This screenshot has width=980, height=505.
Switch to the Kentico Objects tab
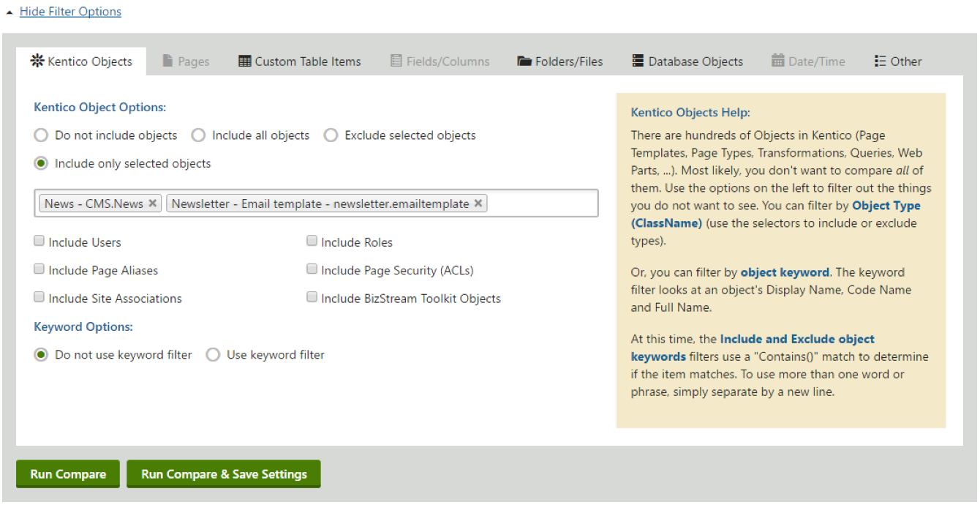click(x=81, y=61)
